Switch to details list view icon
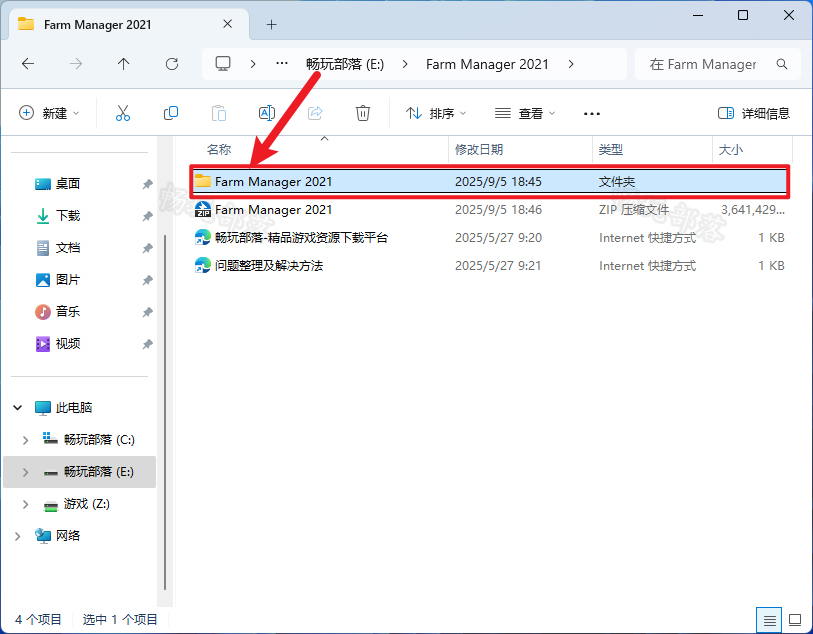Viewport: 813px width, 634px height. tap(769, 620)
